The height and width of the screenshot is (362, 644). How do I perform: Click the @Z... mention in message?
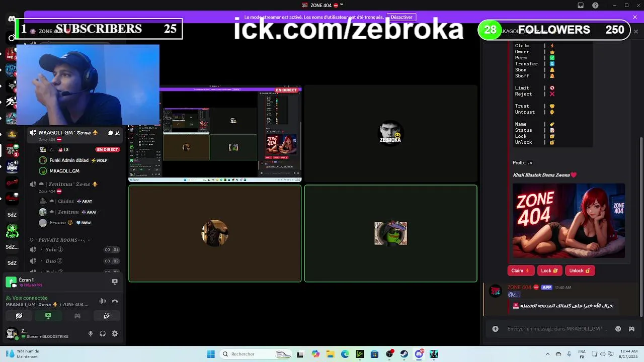tap(513, 295)
